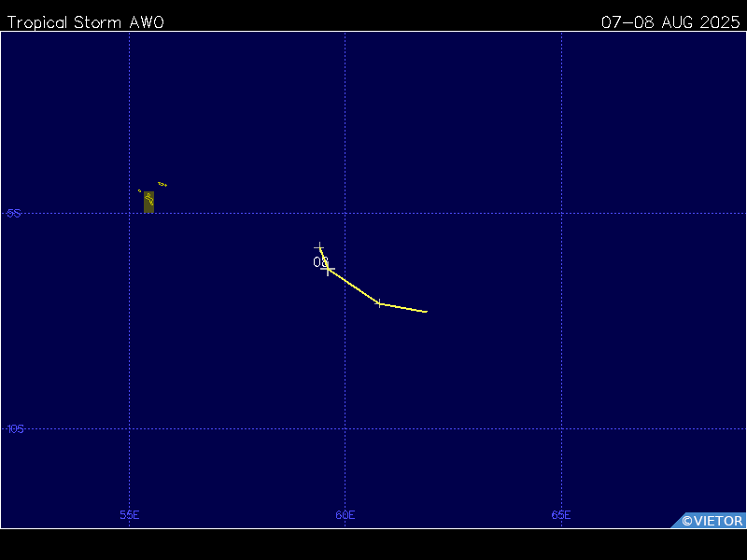Click the "65E" longitude label
The height and width of the screenshot is (560, 747).
[x=561, y=514]
